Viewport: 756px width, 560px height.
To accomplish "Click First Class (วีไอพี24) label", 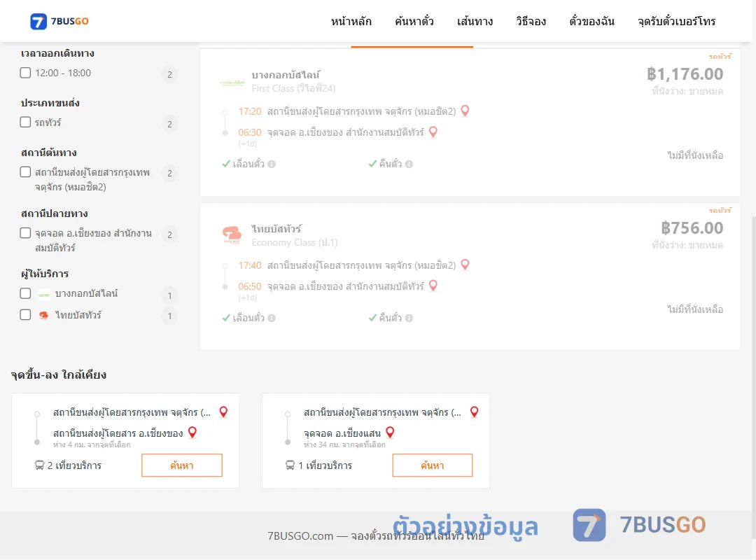I will coord(293,88).
